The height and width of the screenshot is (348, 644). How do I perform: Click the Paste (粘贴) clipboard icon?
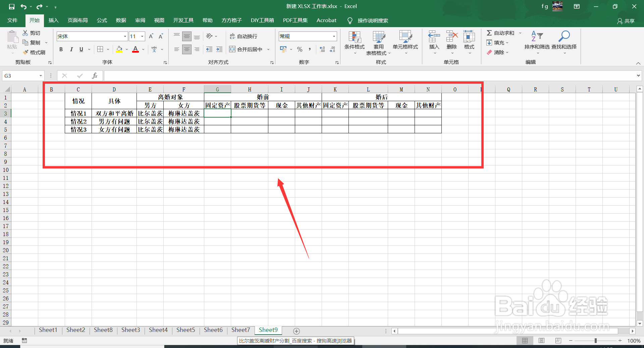click(12, 37)
